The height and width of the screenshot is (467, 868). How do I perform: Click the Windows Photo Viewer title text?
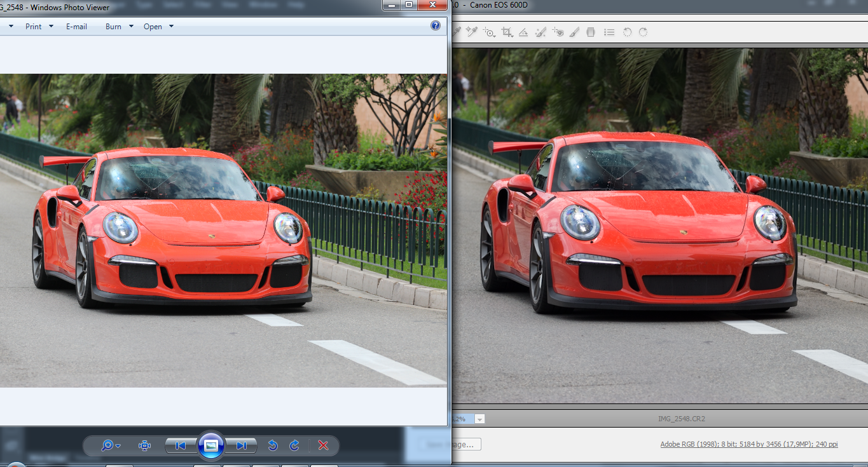pyautogui.click(x=70, y=8)
